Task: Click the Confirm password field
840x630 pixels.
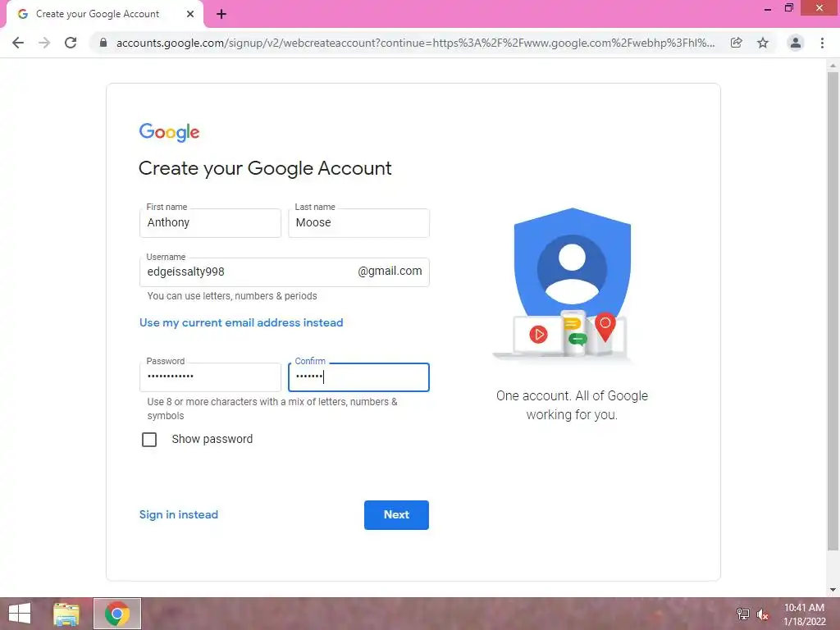Action: pos(359,377)
